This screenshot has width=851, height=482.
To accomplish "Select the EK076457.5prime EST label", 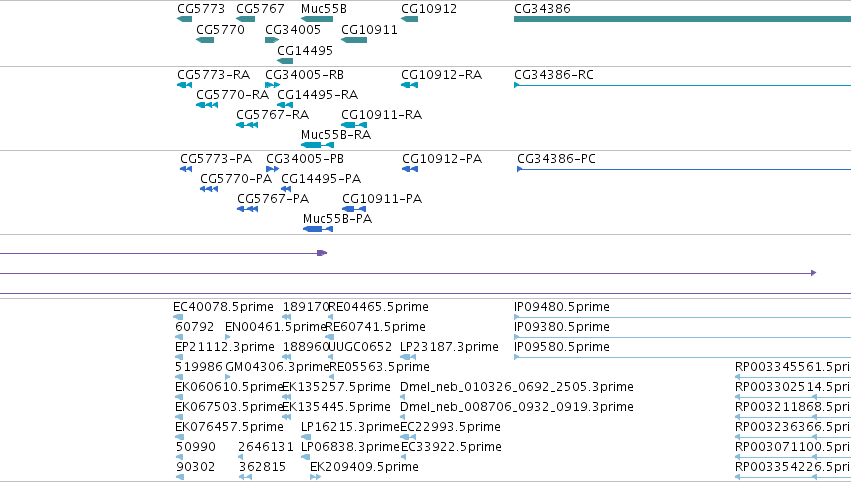I will click(x=229, y=427).
